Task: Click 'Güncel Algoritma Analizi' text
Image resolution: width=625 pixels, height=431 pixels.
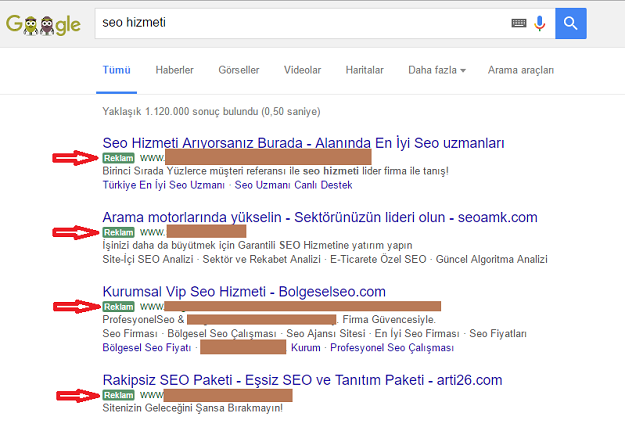Action: click(x=491, y=259)
